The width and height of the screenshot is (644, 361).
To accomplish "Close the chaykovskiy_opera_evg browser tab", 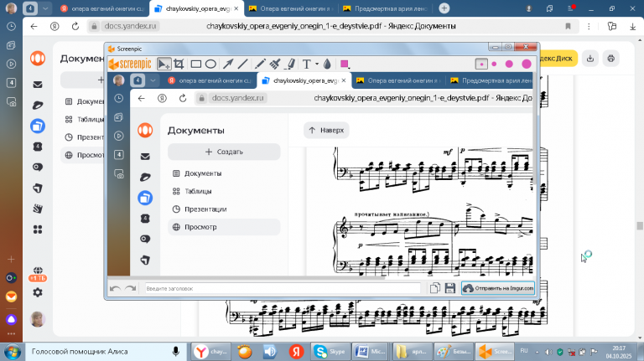I will (236, 8).
